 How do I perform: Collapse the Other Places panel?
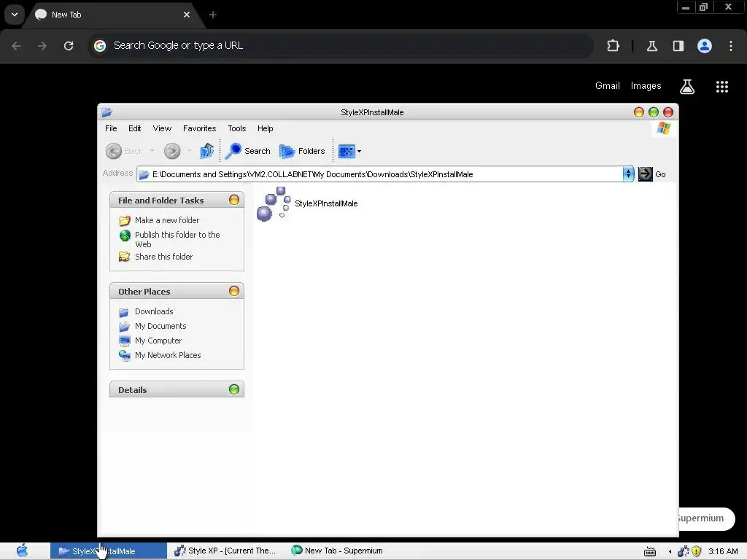[x=234, y=291]
